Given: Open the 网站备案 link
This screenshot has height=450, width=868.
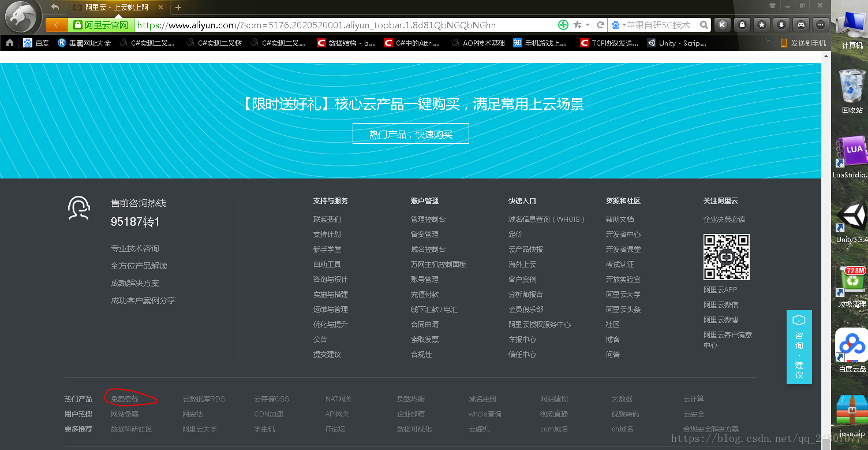Looking at the screenshot, I should 125,414.
